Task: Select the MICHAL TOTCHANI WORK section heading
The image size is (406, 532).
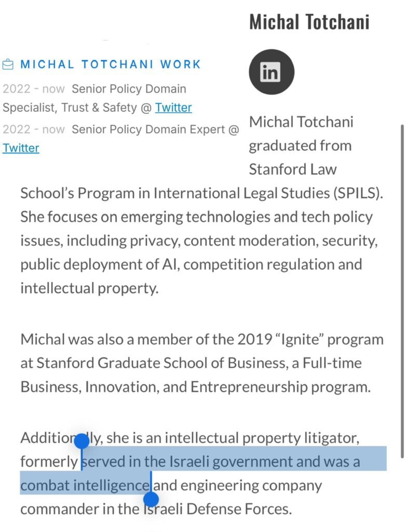Action: pos(111,64)
